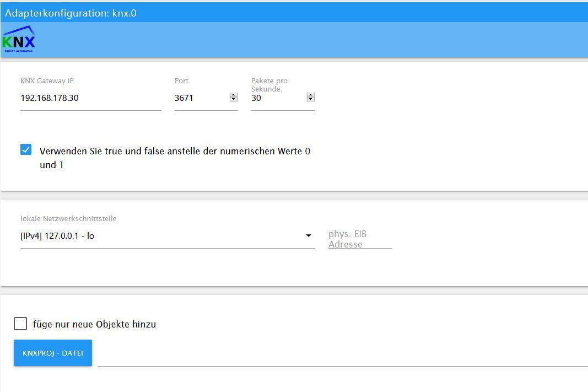Increase Pakete pro Sekunde with up arrow
Image resolution: width=588 pixels, height=392 pixels.
[310, 95]
